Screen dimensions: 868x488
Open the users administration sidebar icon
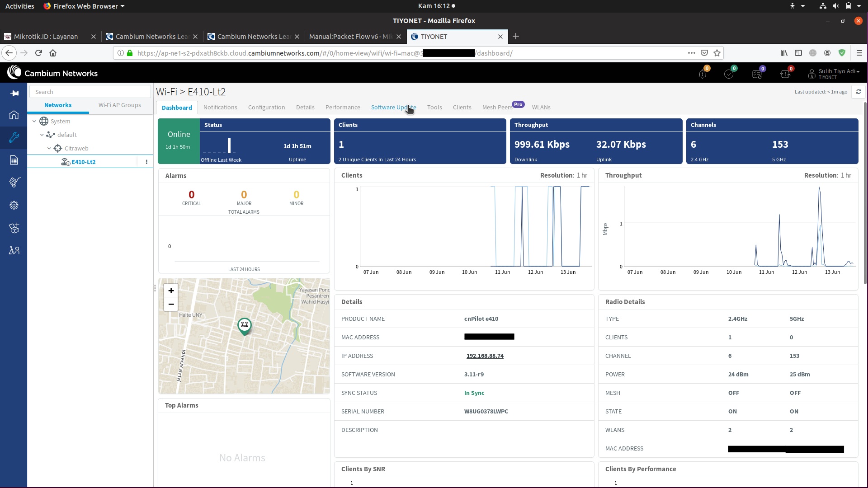click(x=14, y=250)
